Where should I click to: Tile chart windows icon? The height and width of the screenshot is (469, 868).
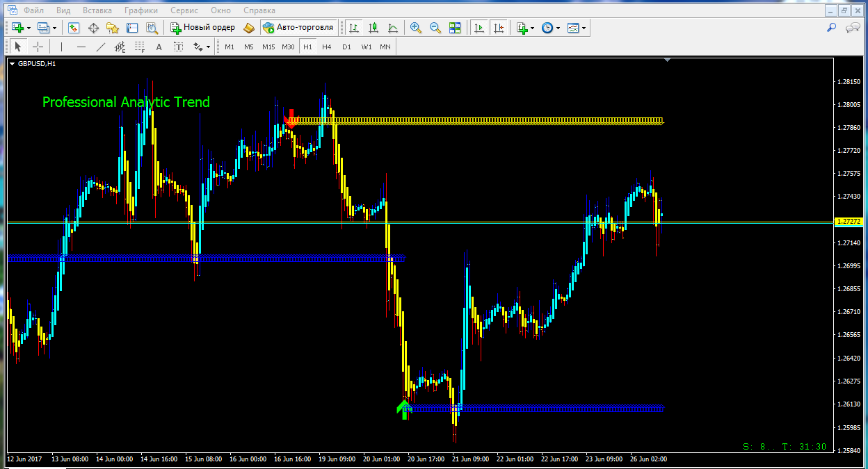point(455,28)
